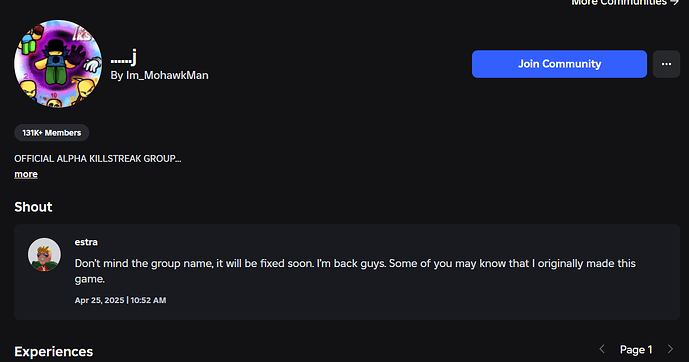Viewport: 689px width, 362px height.
Task: Click the Experiences section heading
Action: click(x=54, y=351)
